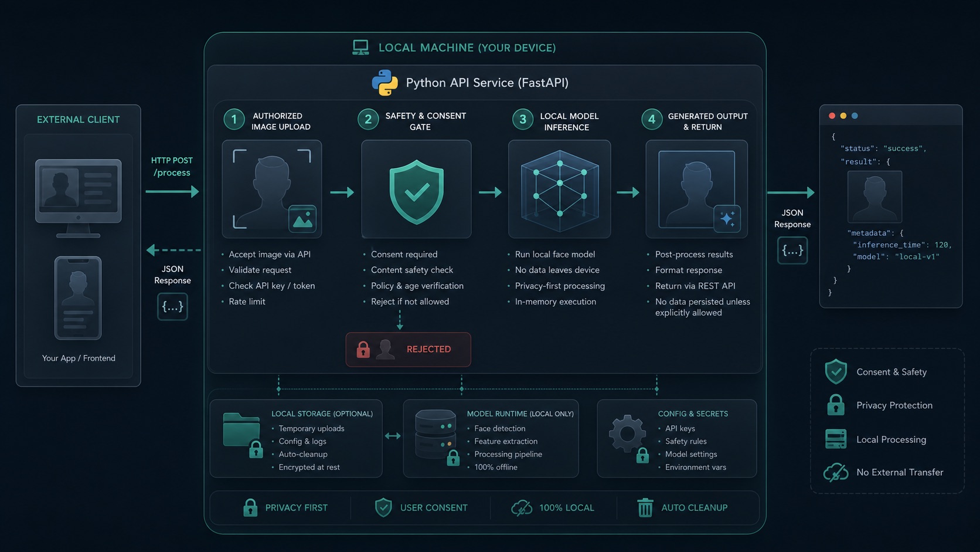Screen dimensions: 980x552
Task: Click the "No data leaves device" bullet
Action: click(557, 270)
